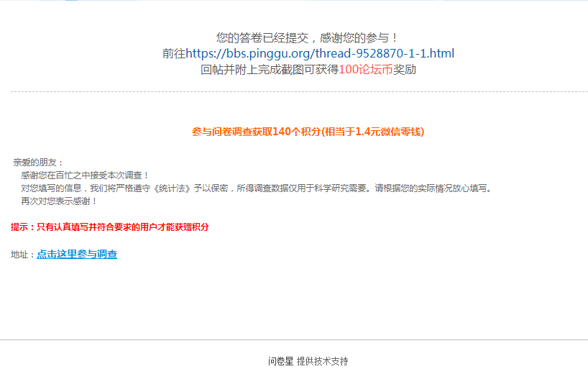This screenshot has height=374, width=588.
Task: Click the 前往 text before the URL
Action: coord(174,54)
